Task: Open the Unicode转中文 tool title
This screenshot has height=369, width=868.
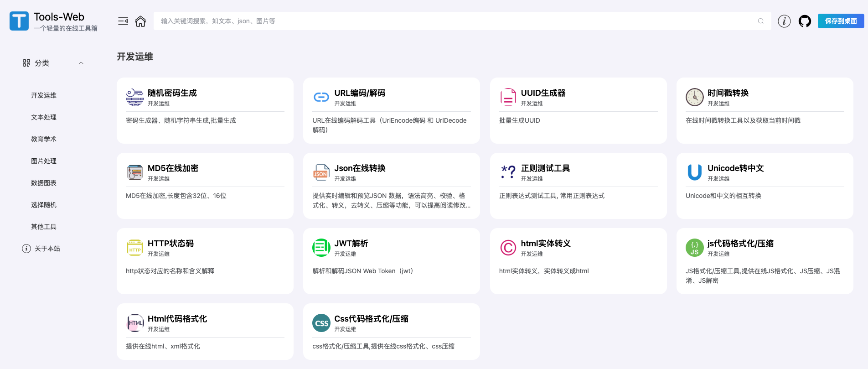Action: tap(735, 168)
